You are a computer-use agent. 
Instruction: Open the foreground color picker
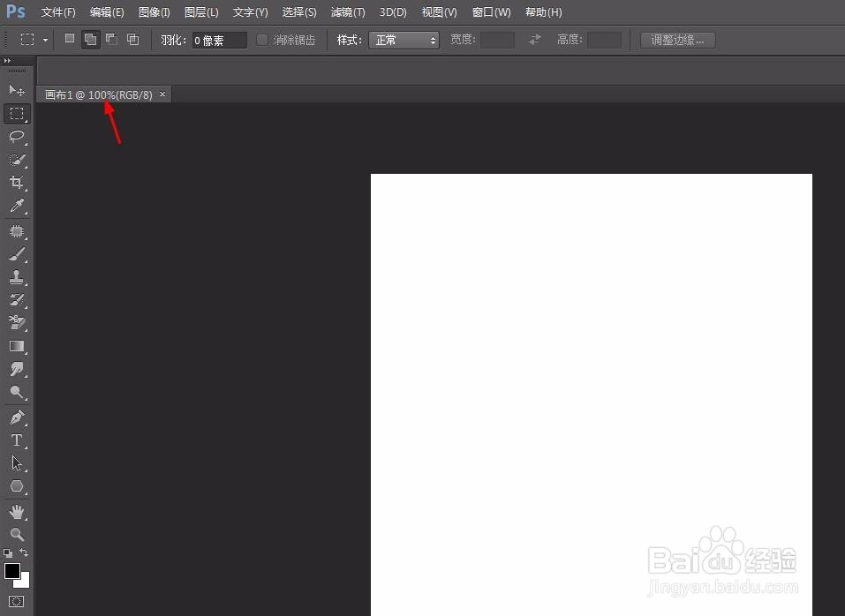[x=11, y=571]
